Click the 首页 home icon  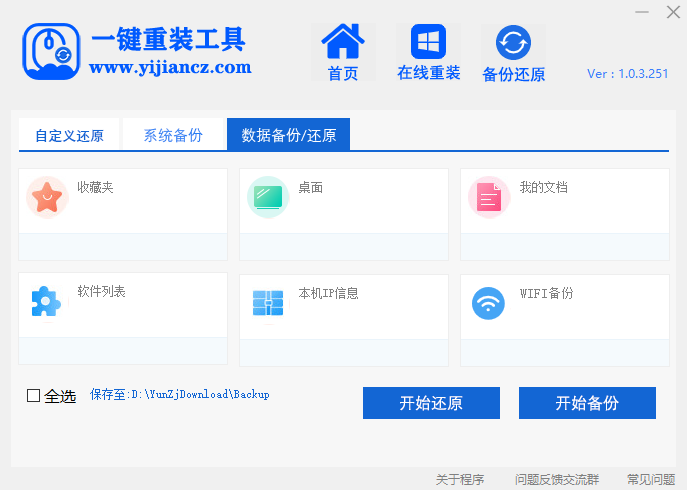click(343, 42)
